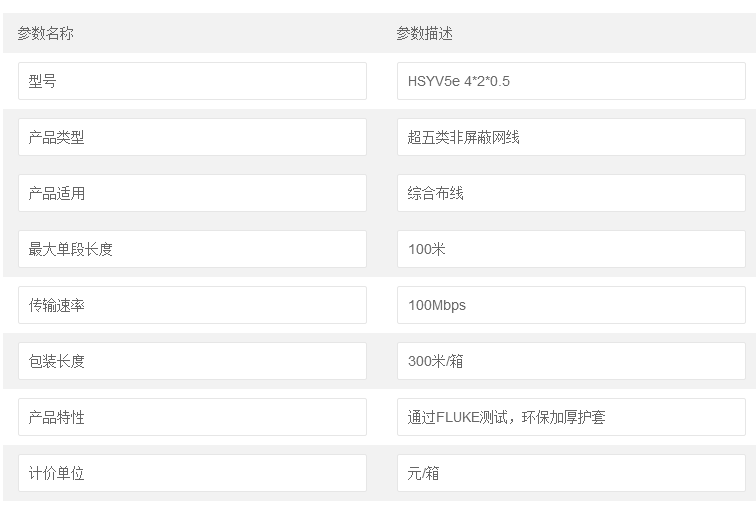Click the 参数描述 column header

(424, 33)
